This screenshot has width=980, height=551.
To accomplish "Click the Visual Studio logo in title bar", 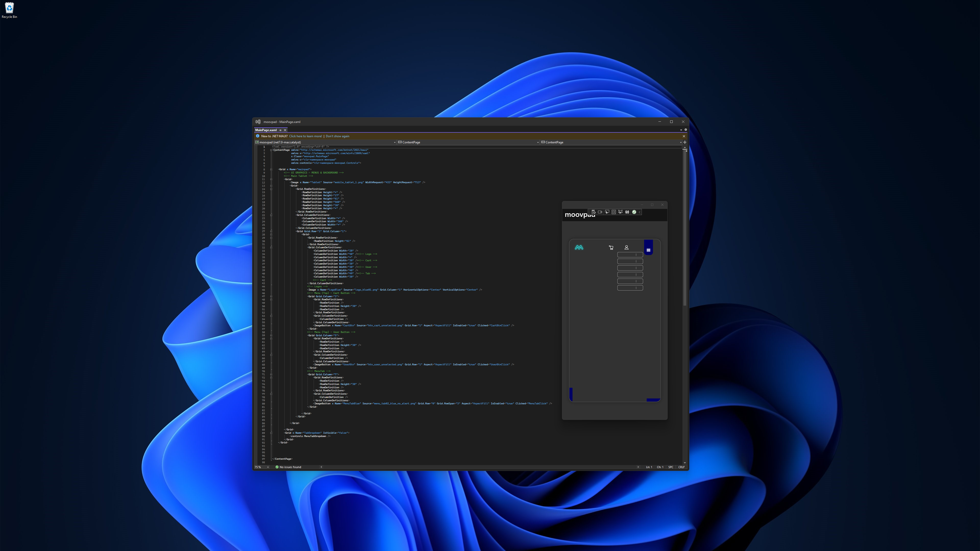I will point(258,122).
